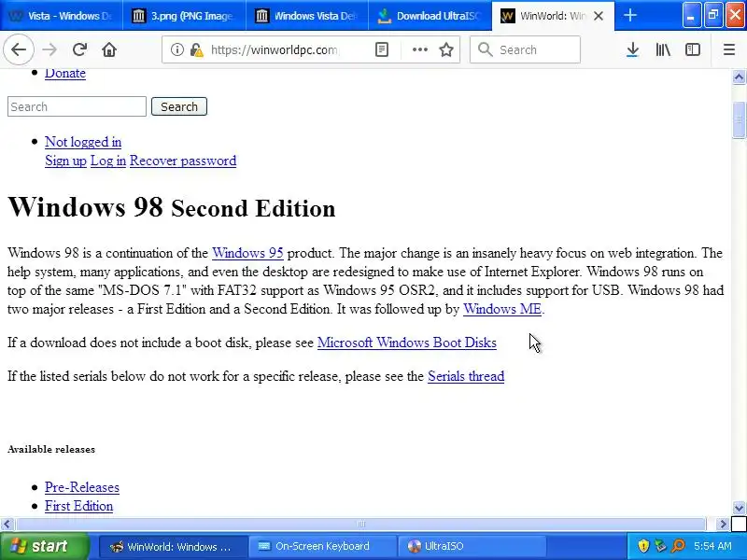The height and width of the screenshot is (560, 747).
Task: Bookmark this page with the star
Action: coord(446,49)
